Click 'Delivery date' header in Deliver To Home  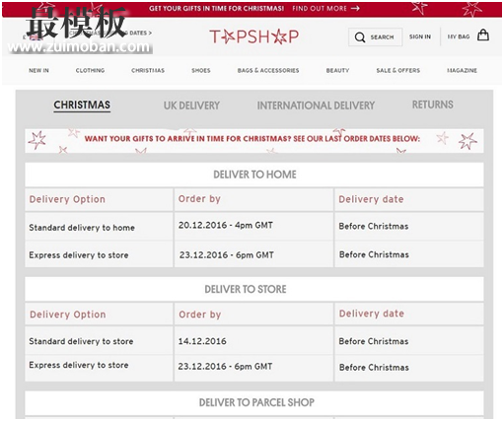(371, 199)
